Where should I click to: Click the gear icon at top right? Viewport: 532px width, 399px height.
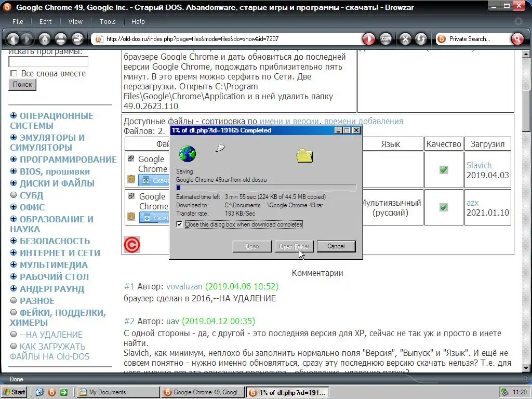tap(518, 21)
